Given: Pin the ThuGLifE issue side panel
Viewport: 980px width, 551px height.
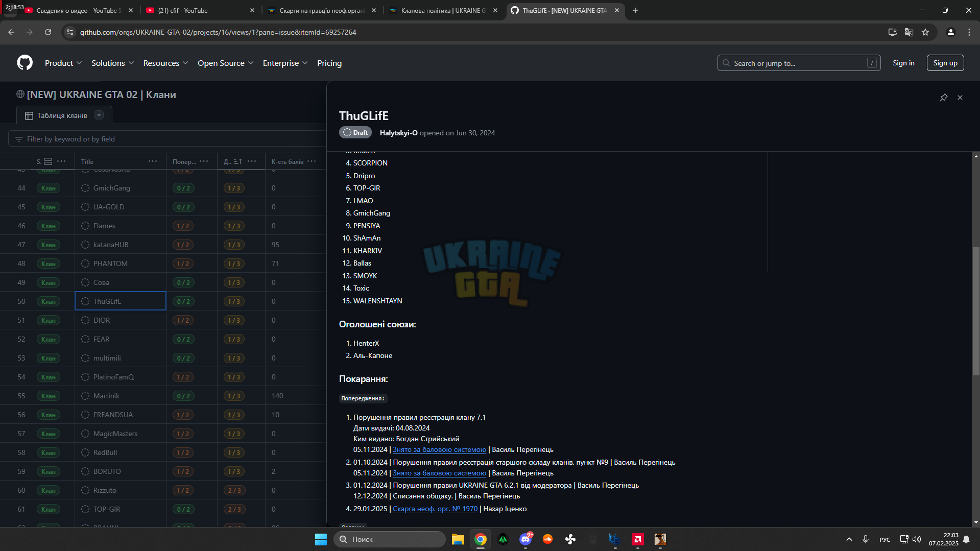Looking at the screenshot, I should pyautogui.click(x=944, y=98).
